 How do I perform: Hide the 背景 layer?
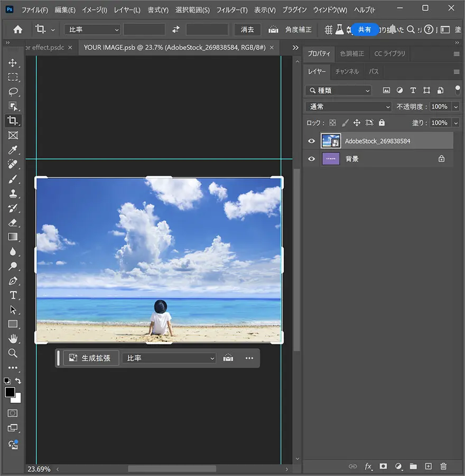coord(311,159)
